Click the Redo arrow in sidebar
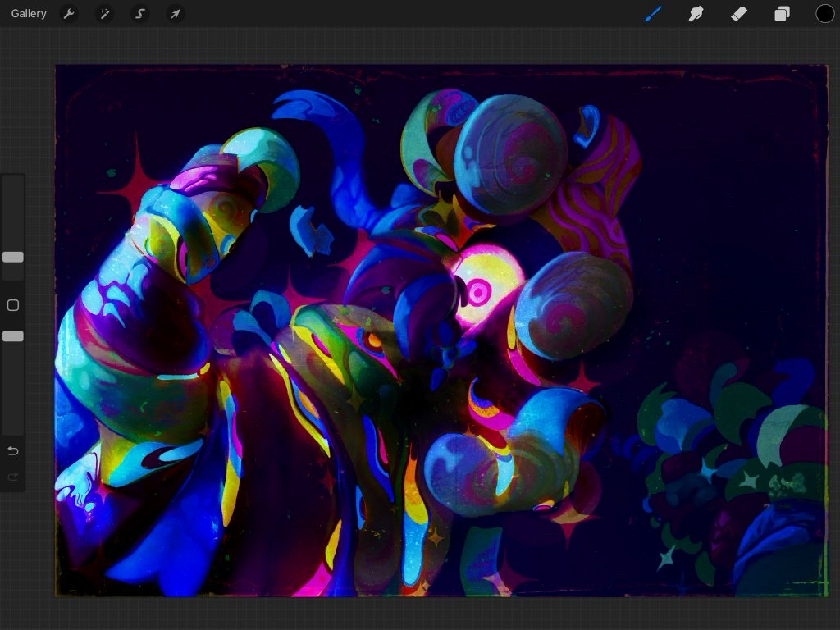The width and height of the screenshot is (840, 630). click(x=13, y=477)
